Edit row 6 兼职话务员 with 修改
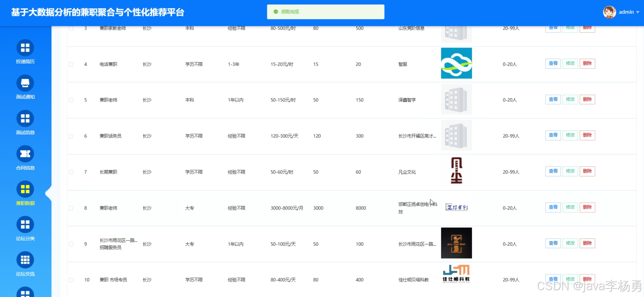Screen dimensions: 644x297 (x=570, y=135)
